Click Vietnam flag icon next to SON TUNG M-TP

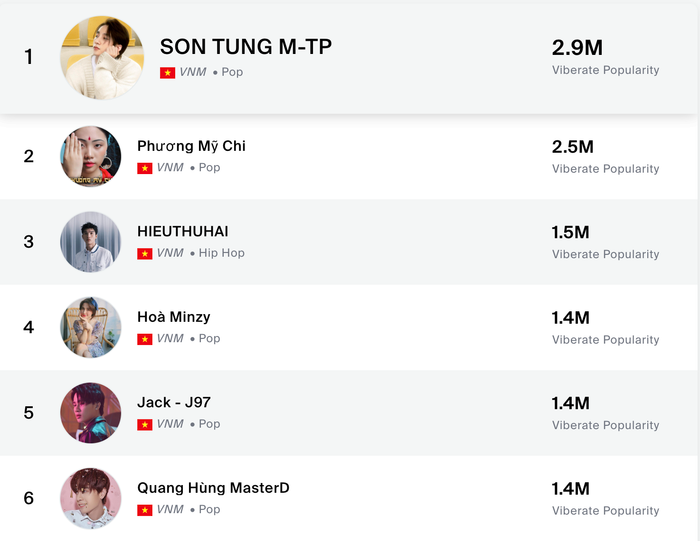point(167,73)
